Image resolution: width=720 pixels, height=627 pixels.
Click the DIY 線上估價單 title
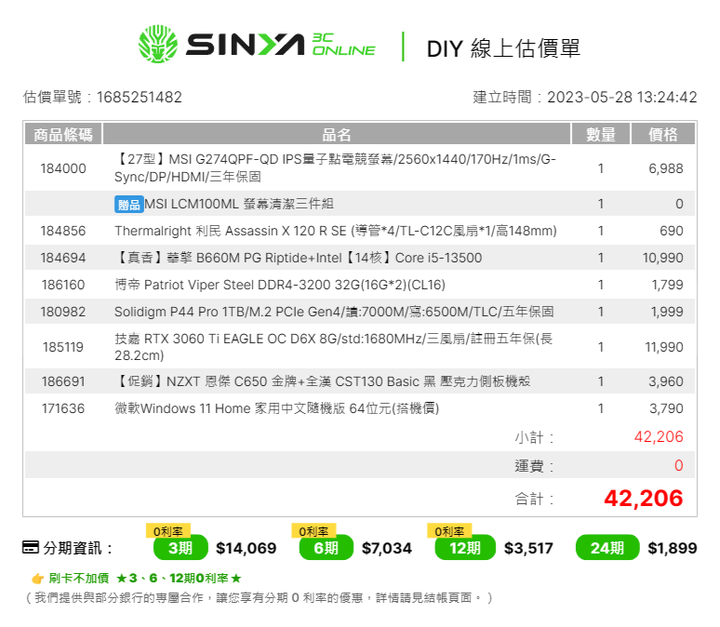[x=504, y=48]
